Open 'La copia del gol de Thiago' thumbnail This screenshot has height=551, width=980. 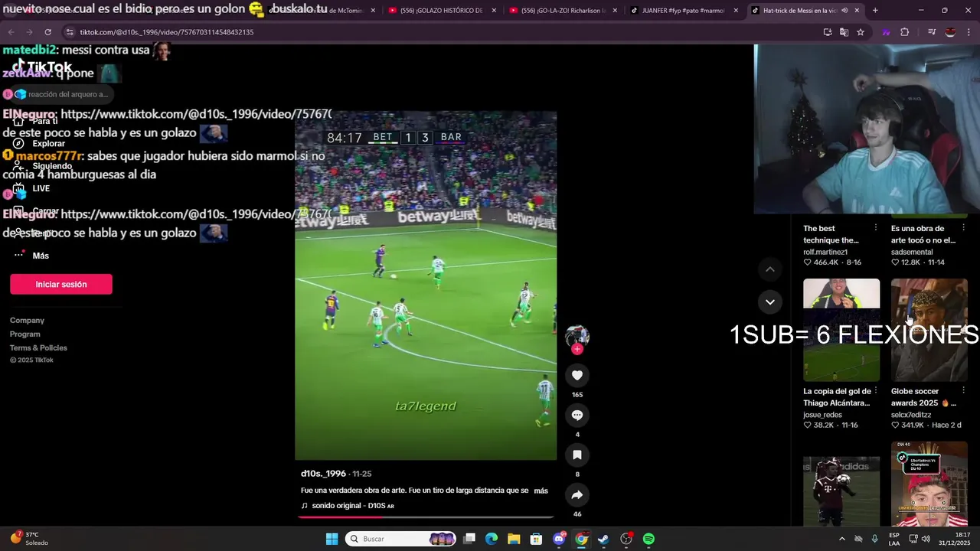(x=841, y=330)
